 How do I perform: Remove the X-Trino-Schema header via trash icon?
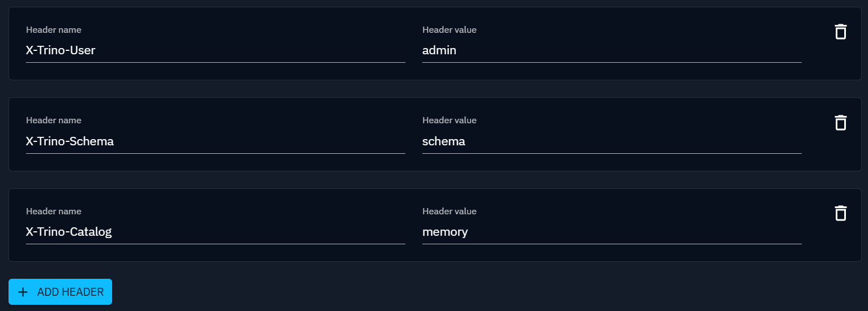coord(841,122)
